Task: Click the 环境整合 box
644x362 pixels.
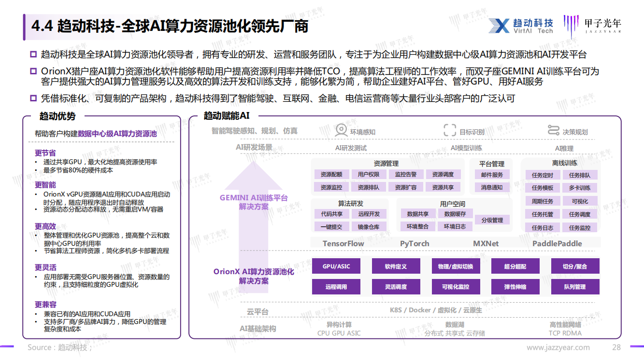Action: 418,226
